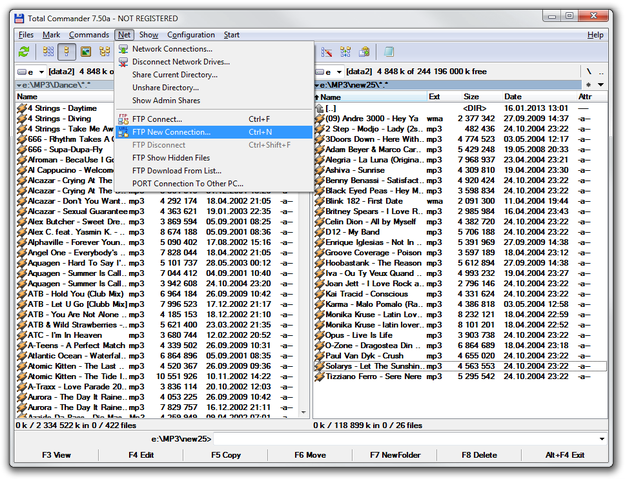The image size is (625, 479).
Task: Open the Files menu
Action: (26, 35)
